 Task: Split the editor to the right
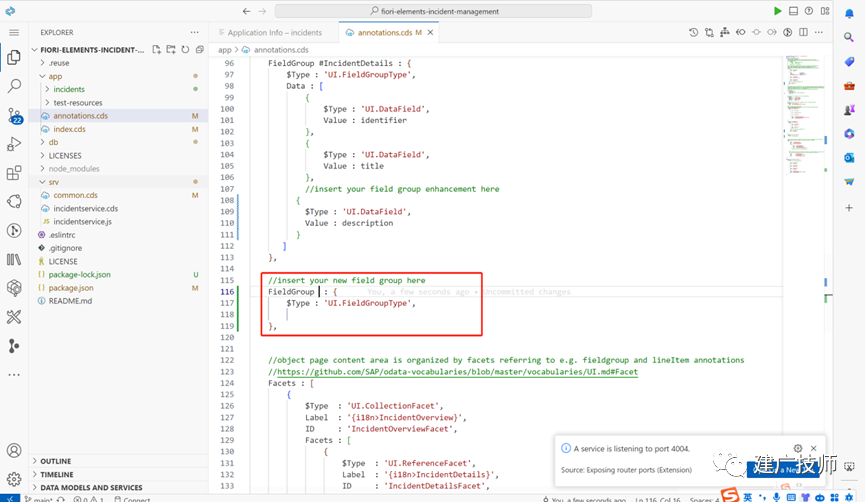click(803, 33)
